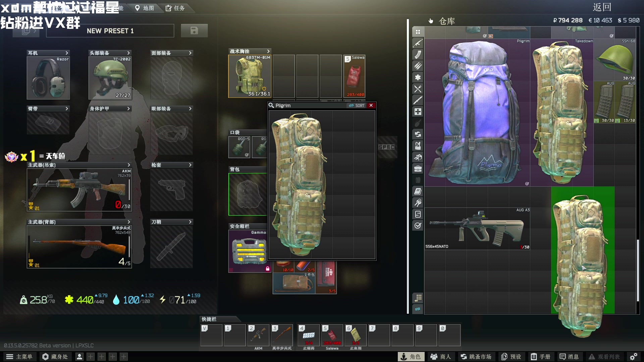Expand the 眼部装备 slot header arrow

click(190, 109)
